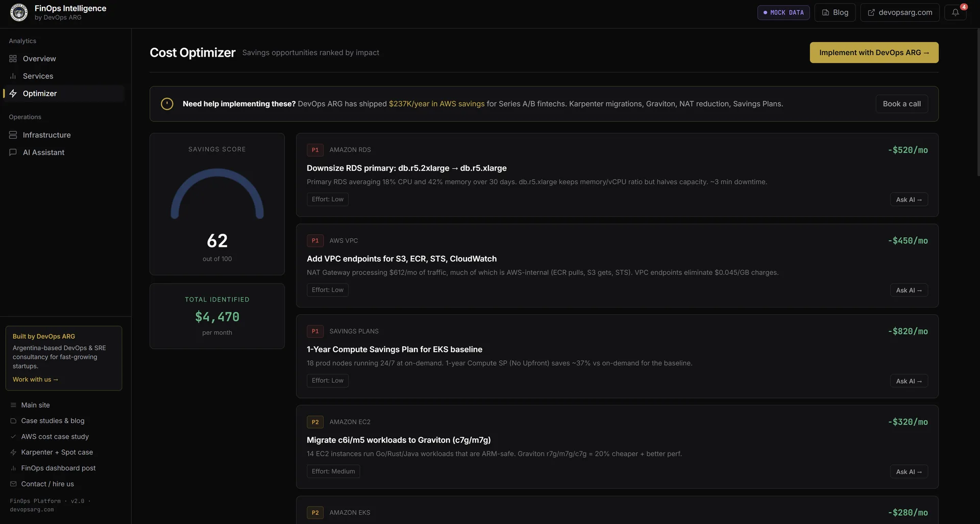The width and height of the screenshot is (980, 524).
Task: Click the Optimizer lightning bolt icon
Action: point(13,93)
